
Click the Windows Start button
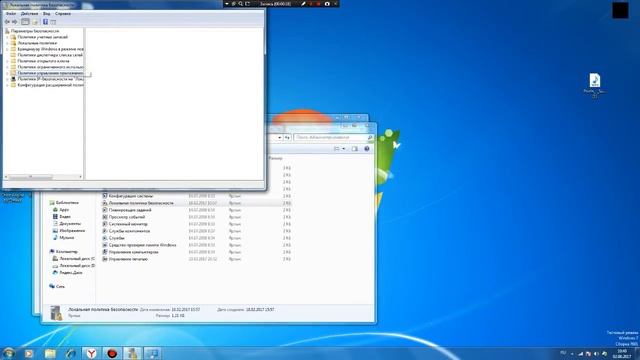tap(9, 353)
